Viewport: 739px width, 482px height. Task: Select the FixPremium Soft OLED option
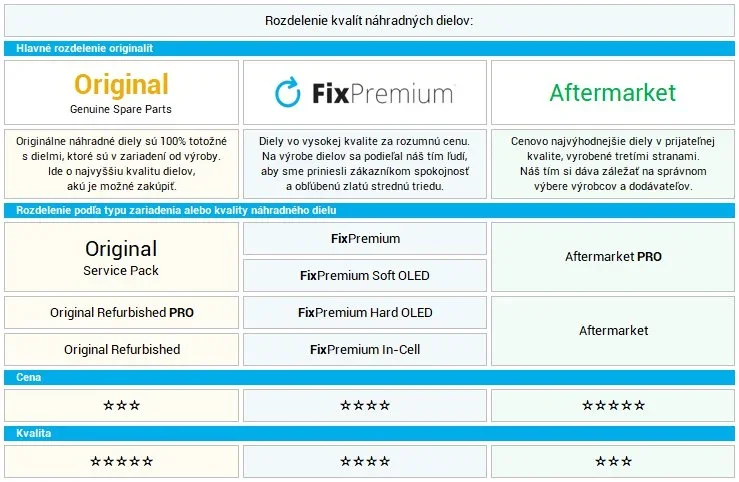(x=365, y=275)
